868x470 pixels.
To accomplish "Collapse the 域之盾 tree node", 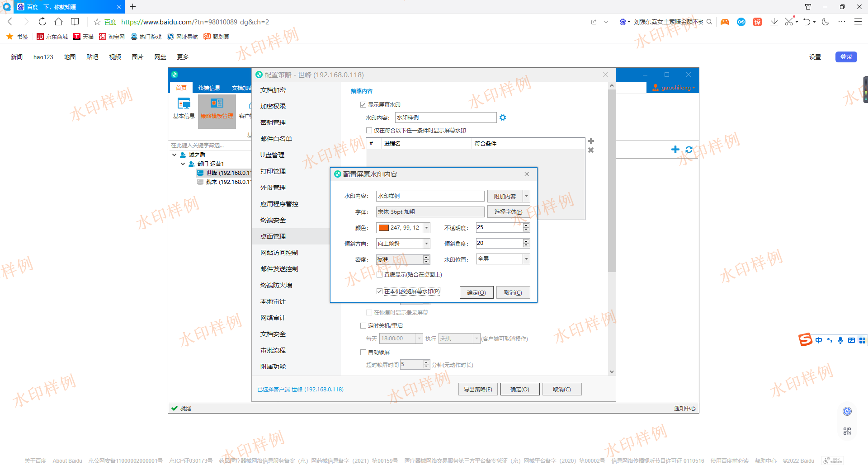I will click(175, 155).
